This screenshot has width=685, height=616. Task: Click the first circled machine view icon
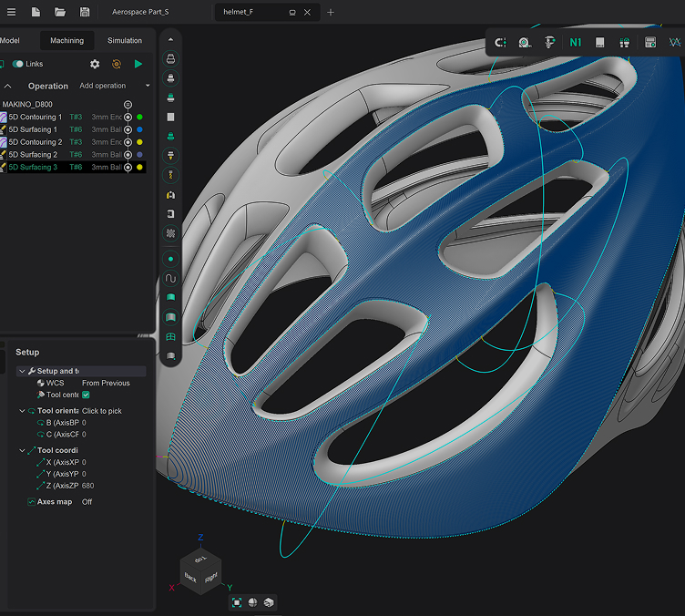click(171, 58)
